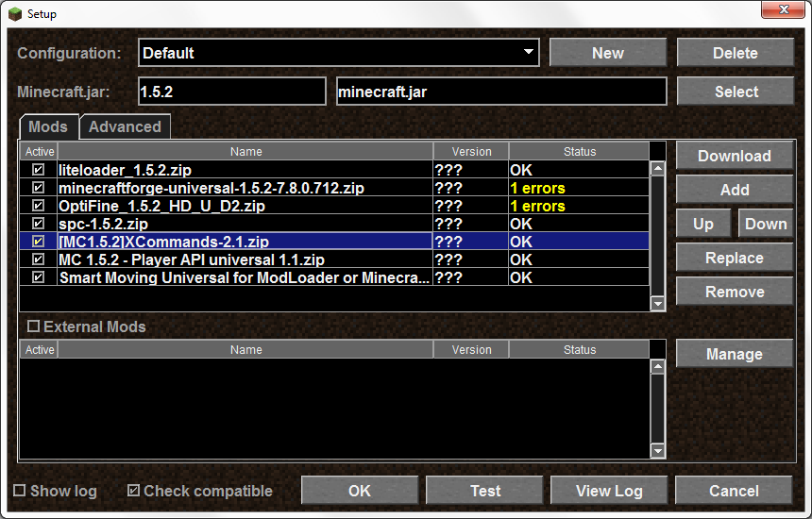Toggle active checkbox for liteloader_1.5.2.zip
This screenshot has width=812, height=519.
pos(39,170)
